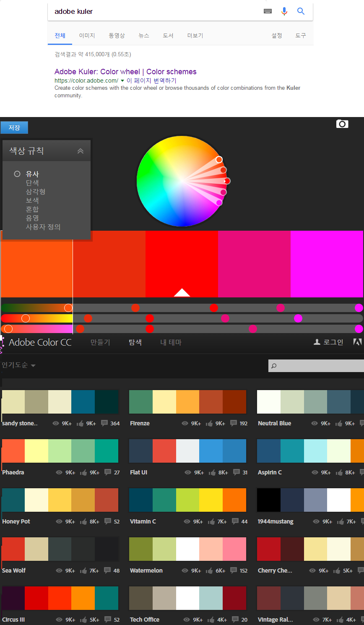
Task: Click the views eye icon for Aspirin C
Action: click(315, 472)
